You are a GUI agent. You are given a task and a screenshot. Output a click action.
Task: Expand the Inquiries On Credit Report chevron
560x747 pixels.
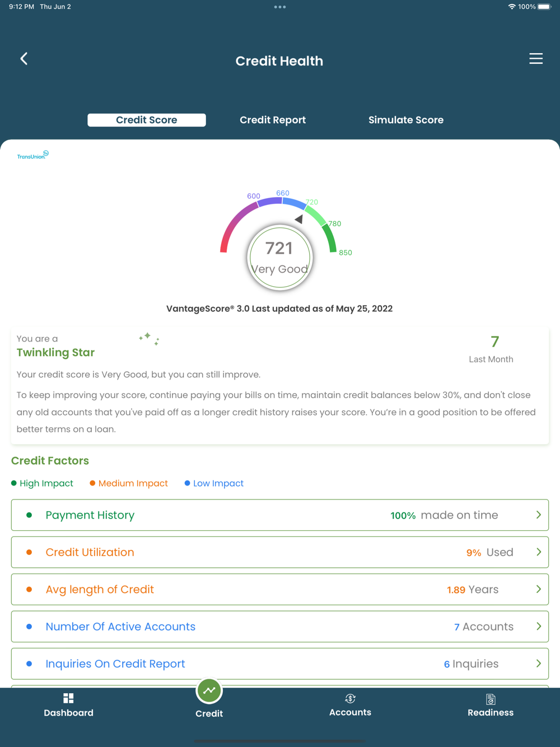coord(539,664)
